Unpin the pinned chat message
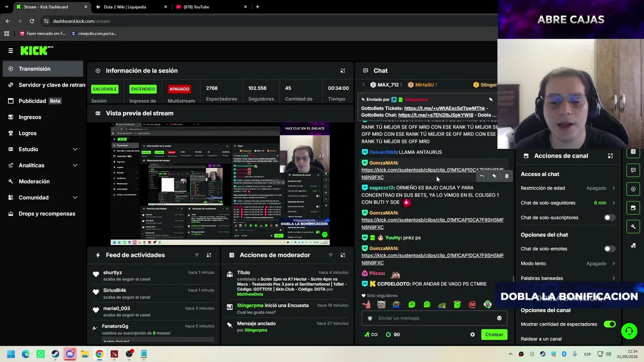This screenshot has width=644, height=362. [491, 100]
